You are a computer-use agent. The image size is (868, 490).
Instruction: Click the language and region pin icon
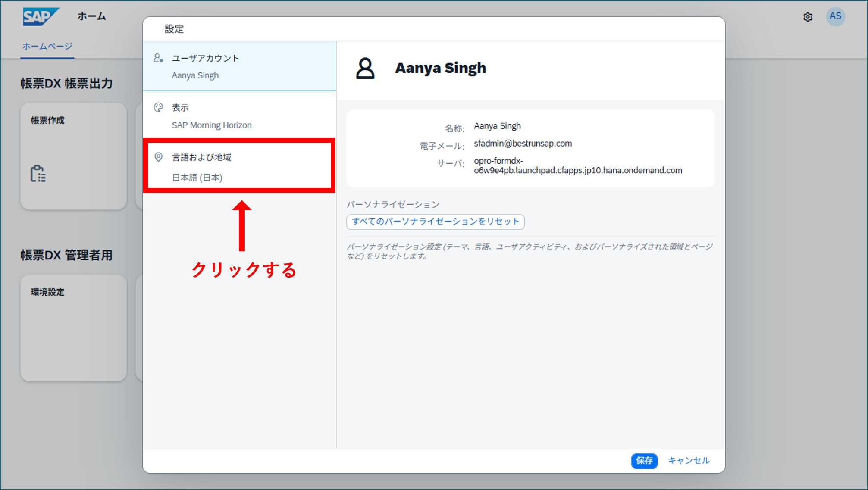click(158, 157)
